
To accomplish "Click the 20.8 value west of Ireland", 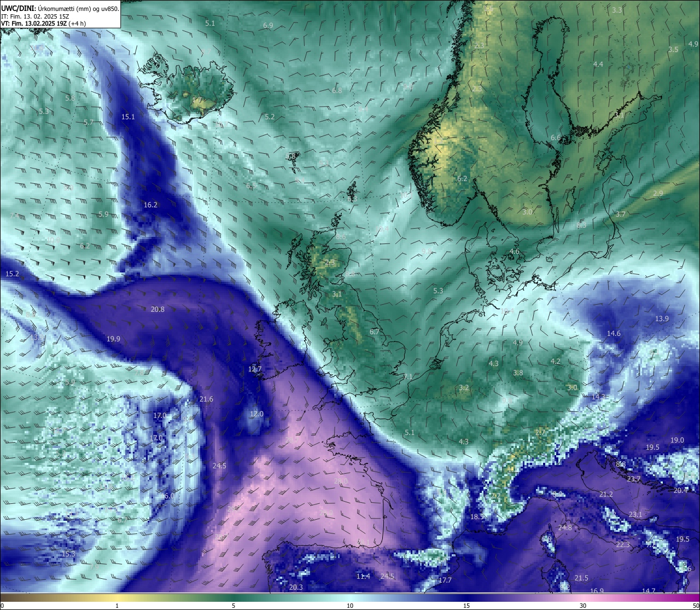I will click(x=157, y=309).
